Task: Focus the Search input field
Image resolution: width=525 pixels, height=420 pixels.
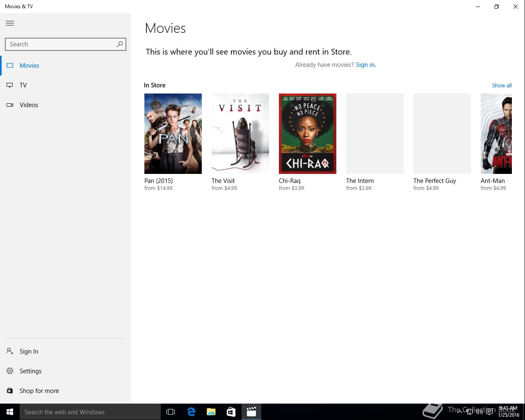Action: tap(66, 44)
